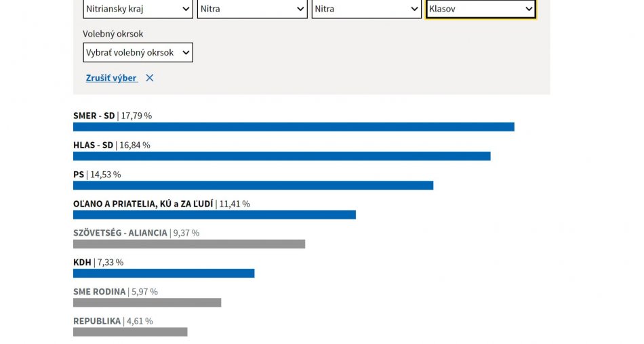Image resolution: width=644 pixels, height=344 pixels.
Task: Click the REPUBLIKA party label
Action: (97, 321)
